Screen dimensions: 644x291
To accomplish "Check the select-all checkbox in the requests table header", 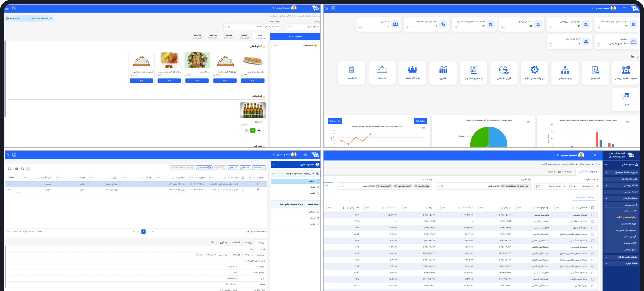I will (593, 208).
